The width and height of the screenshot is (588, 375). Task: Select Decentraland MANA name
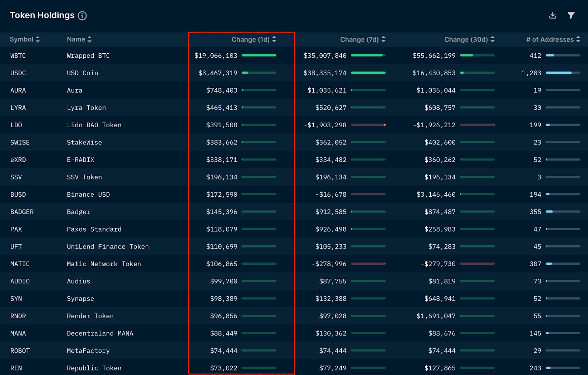[100, 333]
